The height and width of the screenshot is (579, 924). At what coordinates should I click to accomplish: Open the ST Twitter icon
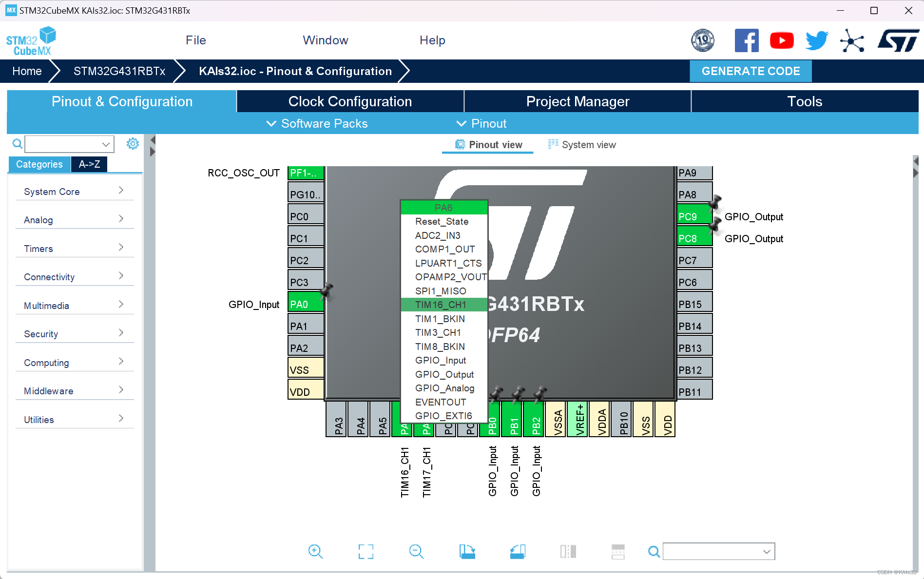(817, 40)
